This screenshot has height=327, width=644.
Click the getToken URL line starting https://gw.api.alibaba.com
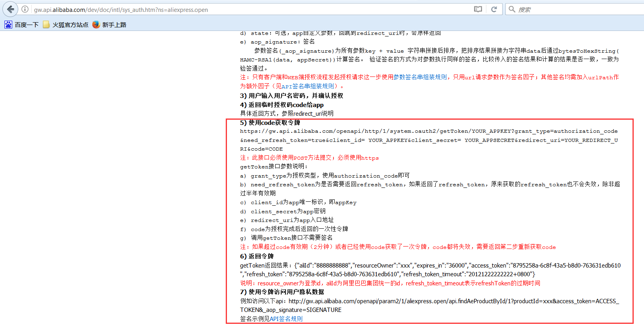429,140
